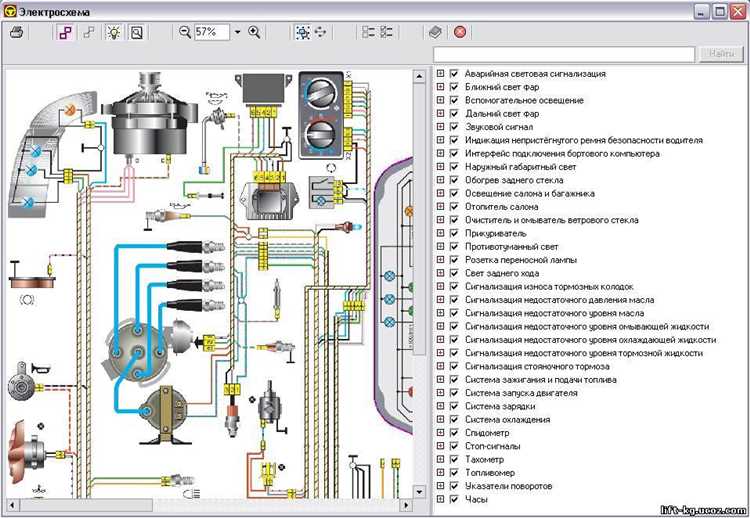Screen dimensions: 750x518
Task: Click the horizontal scrollbar thumb
Action: click(86, 505)
